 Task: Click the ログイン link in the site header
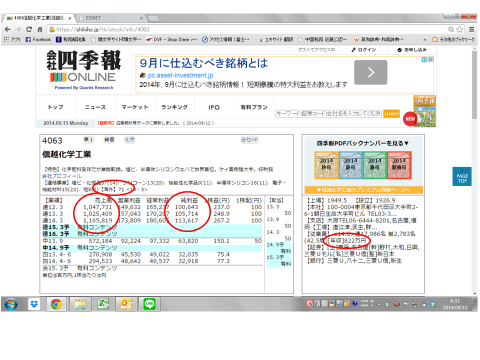pos(364,50)
